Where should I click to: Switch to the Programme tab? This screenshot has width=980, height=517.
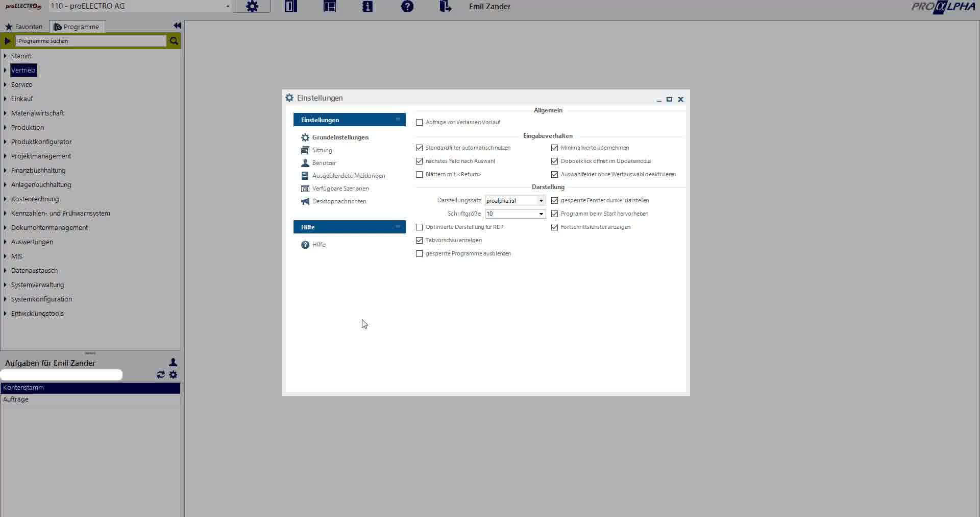[x=78, y=27]
